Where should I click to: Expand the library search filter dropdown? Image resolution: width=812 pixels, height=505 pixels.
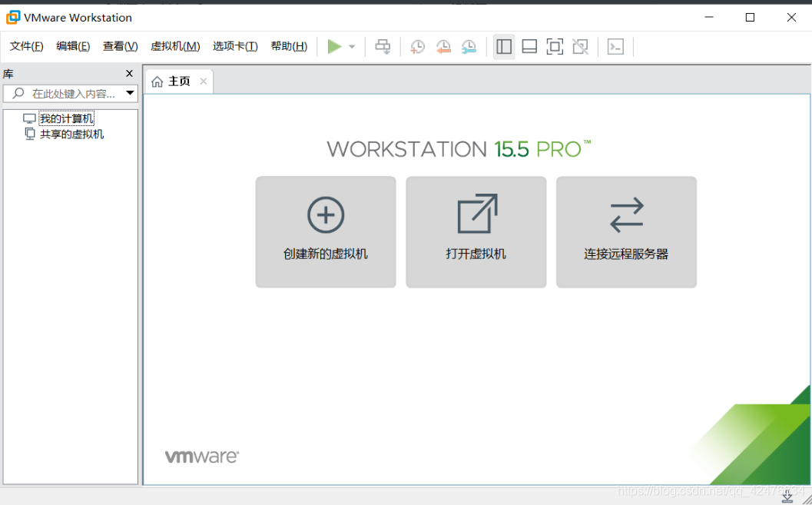tap(130, 93)
